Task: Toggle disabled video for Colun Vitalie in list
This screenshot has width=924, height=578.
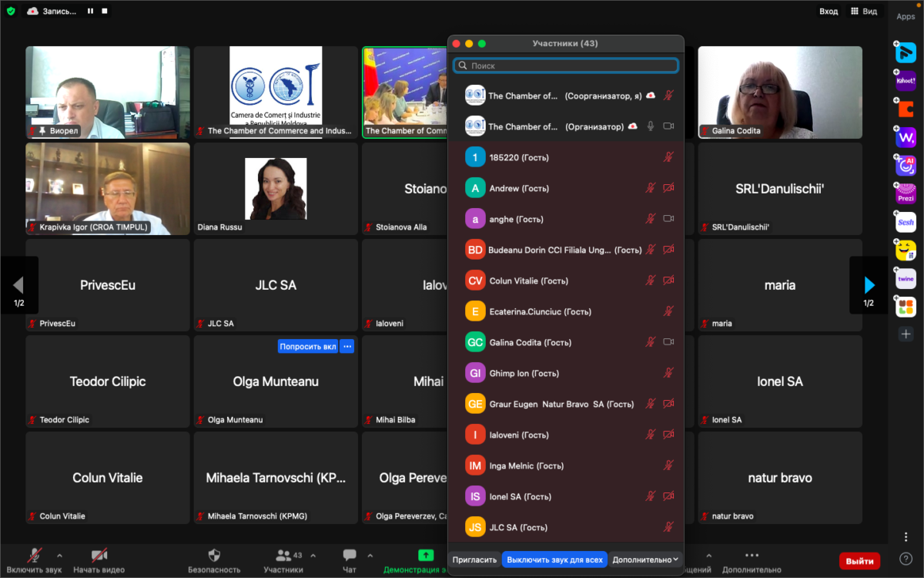Action: point(668,281)
